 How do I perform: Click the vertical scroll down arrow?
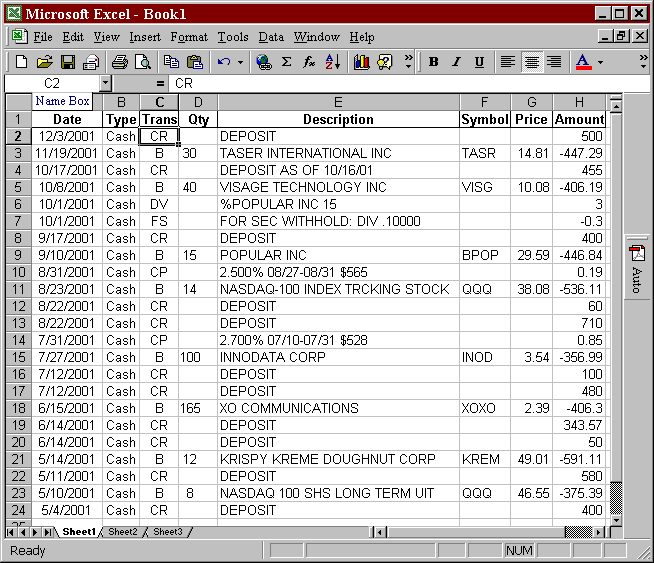[x=616, y=520]
